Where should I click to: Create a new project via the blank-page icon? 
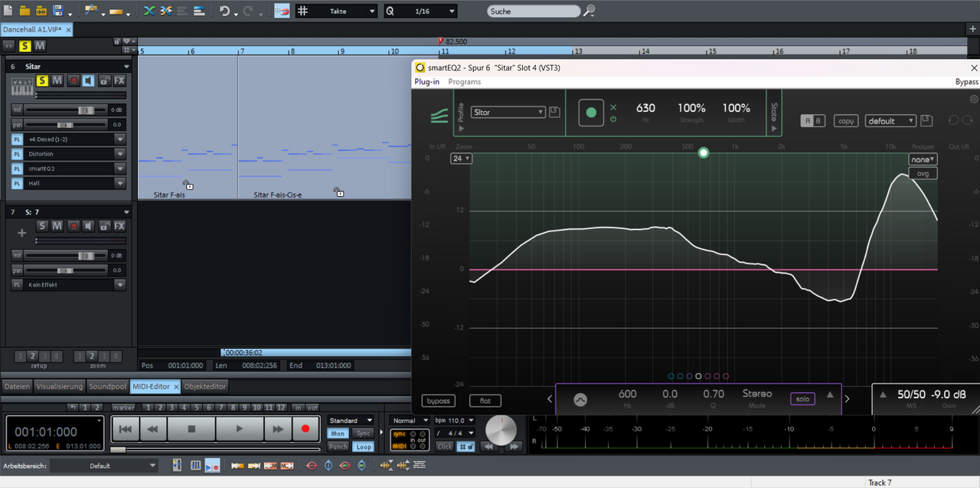[x=8, y=11]
